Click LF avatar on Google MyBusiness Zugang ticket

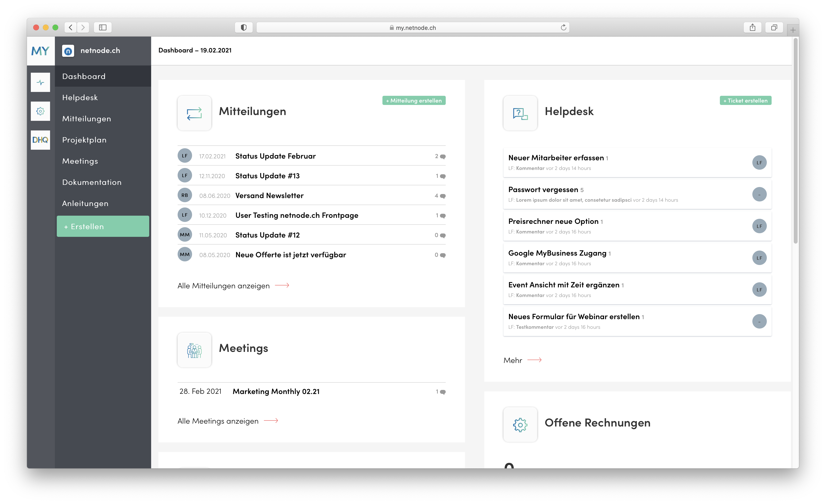point(759,258)
